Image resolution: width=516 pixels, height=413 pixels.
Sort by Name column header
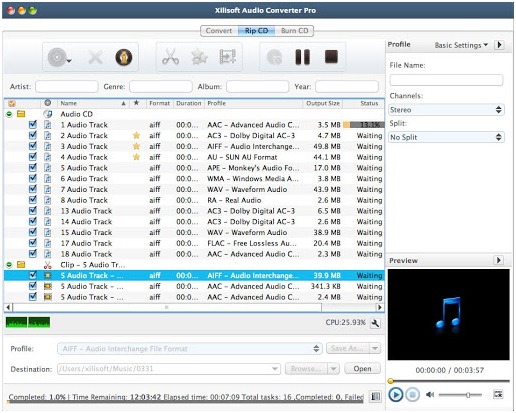tap(92, 103)
